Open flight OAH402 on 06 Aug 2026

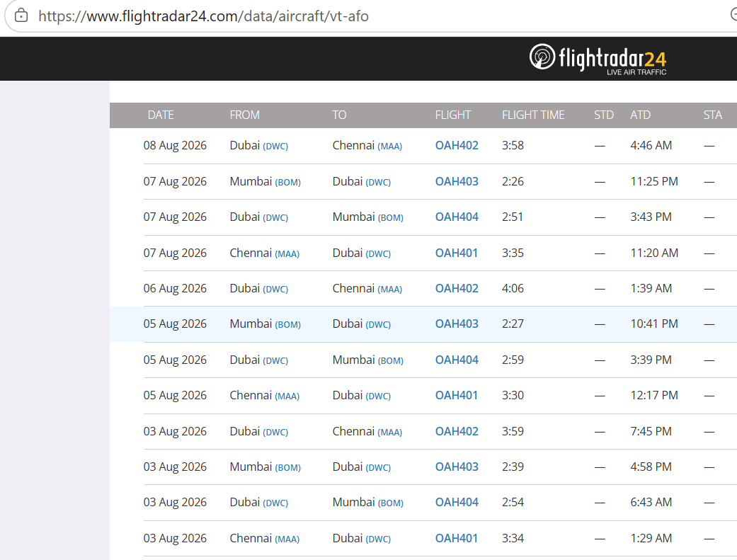pyautogui.click(x=457, y=288)
